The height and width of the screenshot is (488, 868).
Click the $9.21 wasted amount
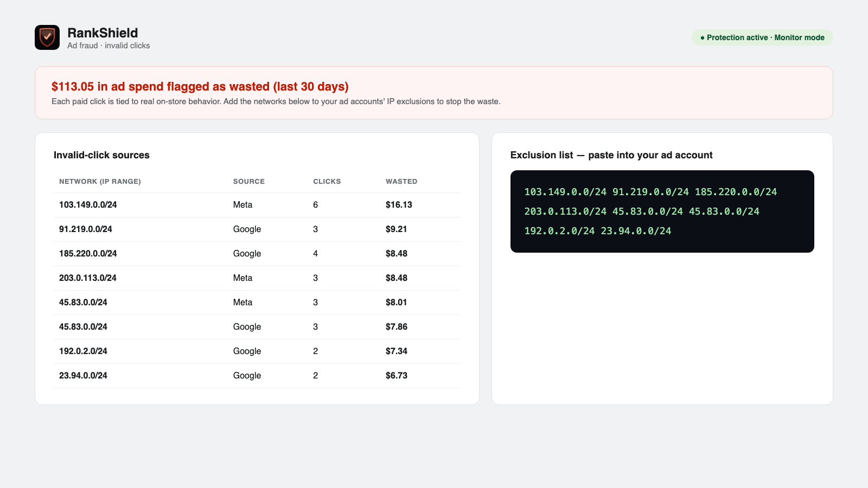point(396,229)
